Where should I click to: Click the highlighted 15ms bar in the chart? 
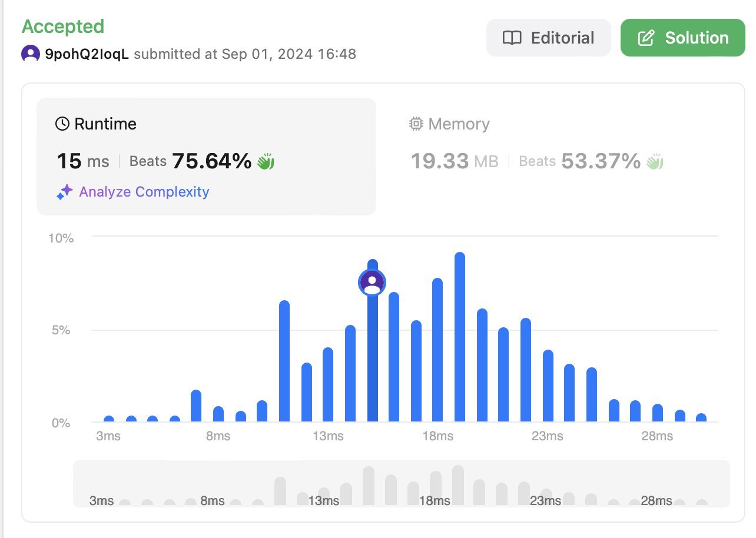pyautogui.click(x=372, y=341)
